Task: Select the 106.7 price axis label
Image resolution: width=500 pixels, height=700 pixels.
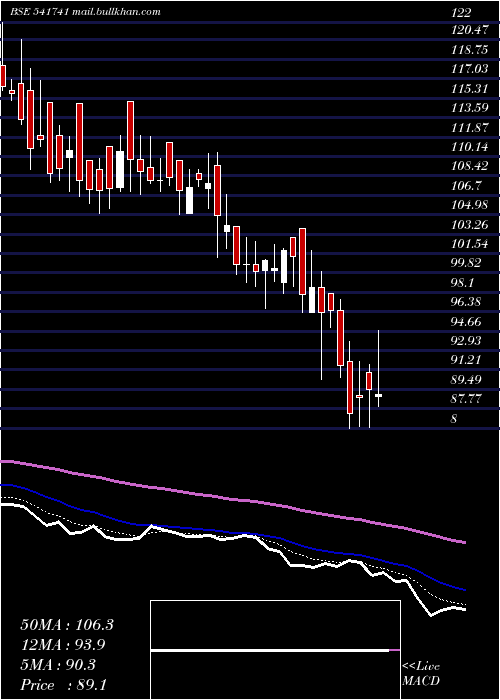Action: coord(466,185)
